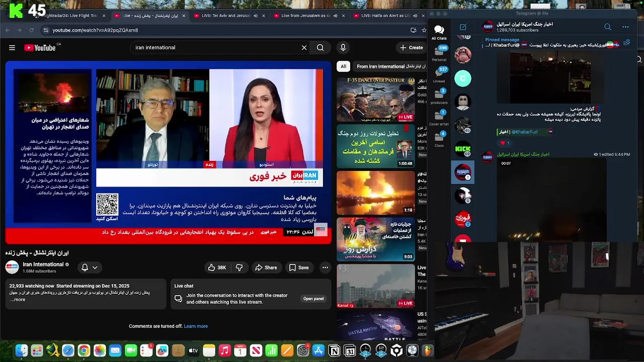Play the 00:07 Telegram video
This screenshot has height=362, width=644.
pyautogui.click(x=552, y=200)
